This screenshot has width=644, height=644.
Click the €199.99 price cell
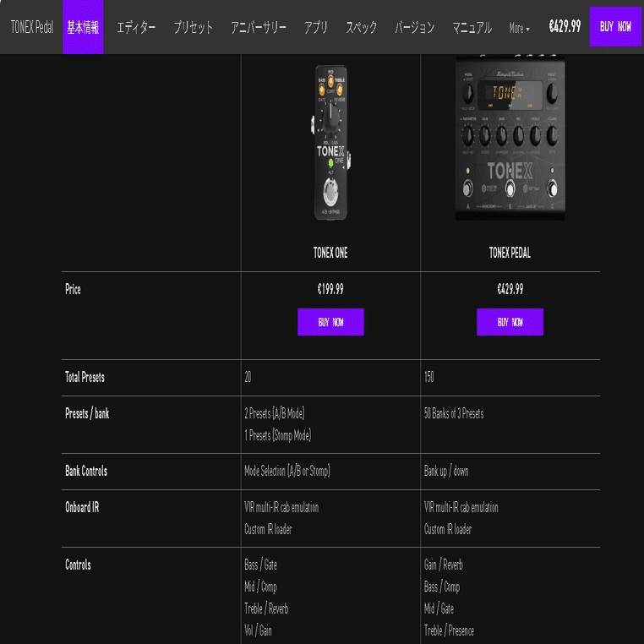click(330, 289)
